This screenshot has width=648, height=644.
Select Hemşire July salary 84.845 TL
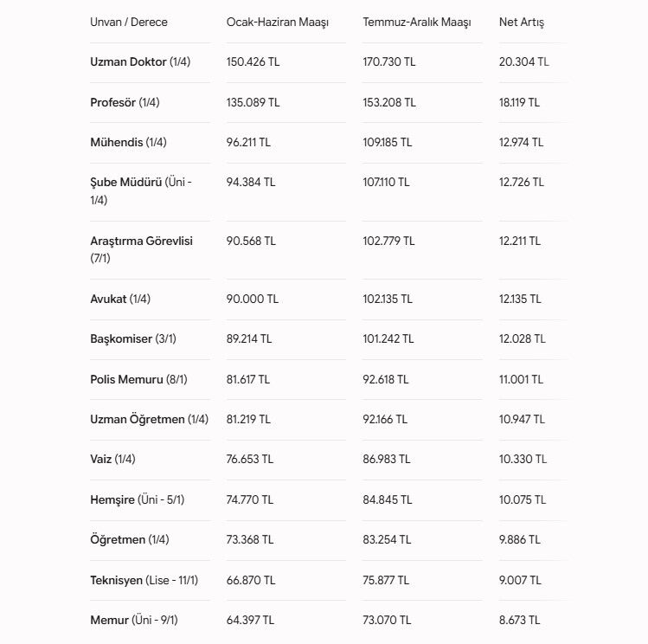pyautogui.click(x=388, y=499)
